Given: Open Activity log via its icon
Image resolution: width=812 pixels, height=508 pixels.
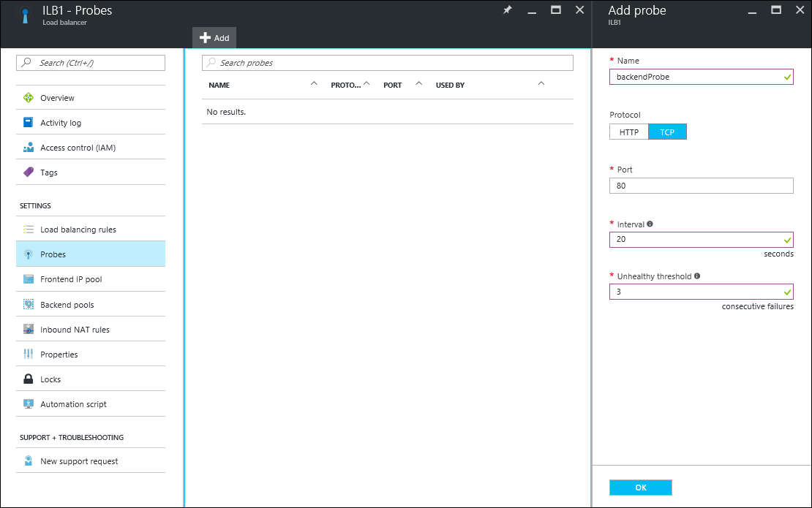Looking at the screenshot, I should click(29, 123).
